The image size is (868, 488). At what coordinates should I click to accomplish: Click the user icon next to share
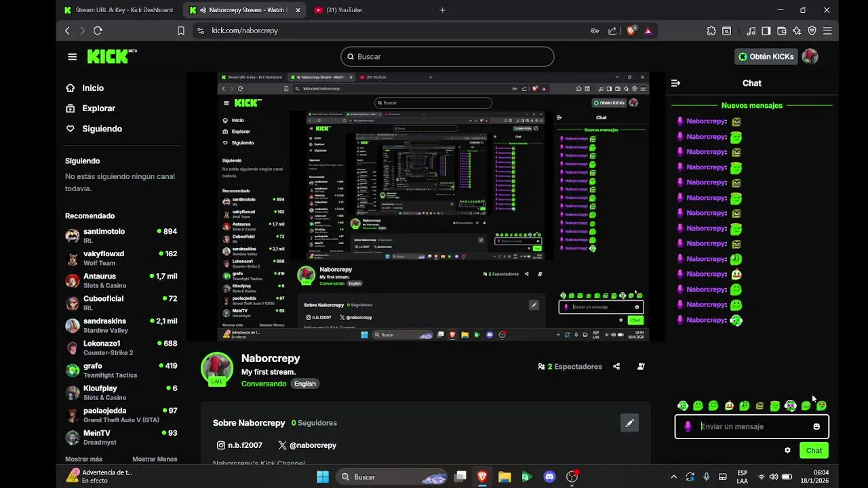click(641, 367)
